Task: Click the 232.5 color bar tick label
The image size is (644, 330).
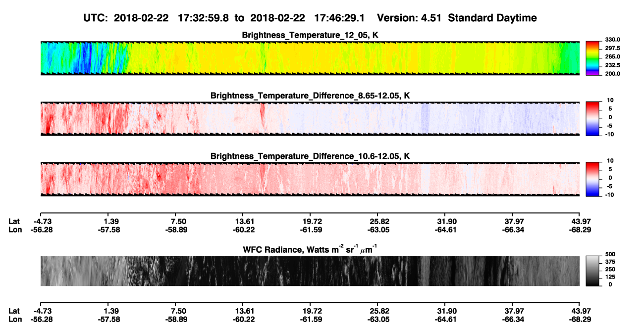Action: click(x=612, y=65)
